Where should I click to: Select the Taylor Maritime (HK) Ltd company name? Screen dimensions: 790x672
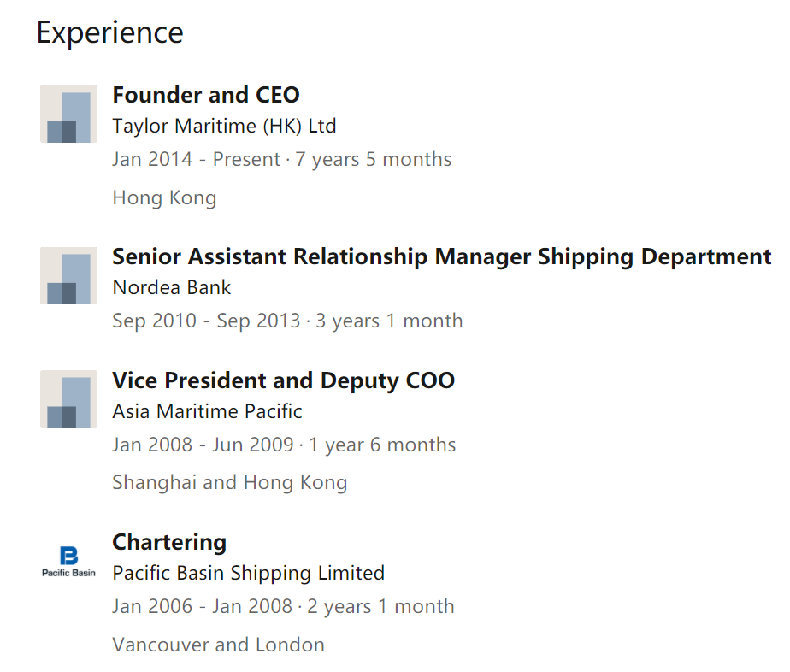pos(224,126)
